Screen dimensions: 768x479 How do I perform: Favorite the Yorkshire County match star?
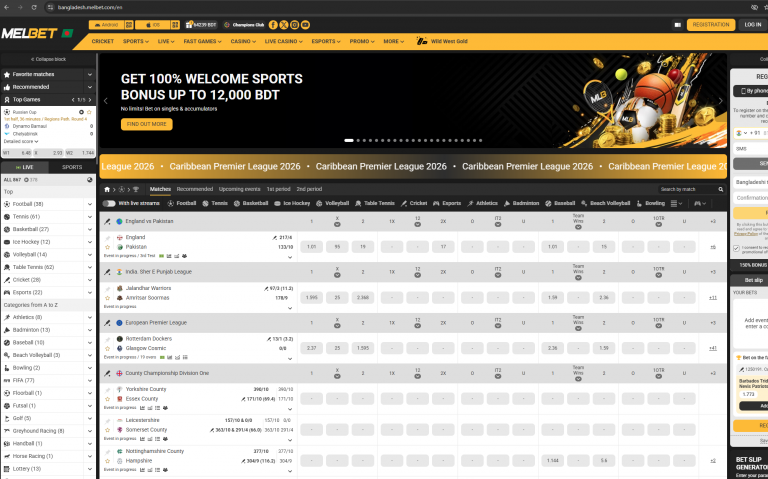point(107,399)
